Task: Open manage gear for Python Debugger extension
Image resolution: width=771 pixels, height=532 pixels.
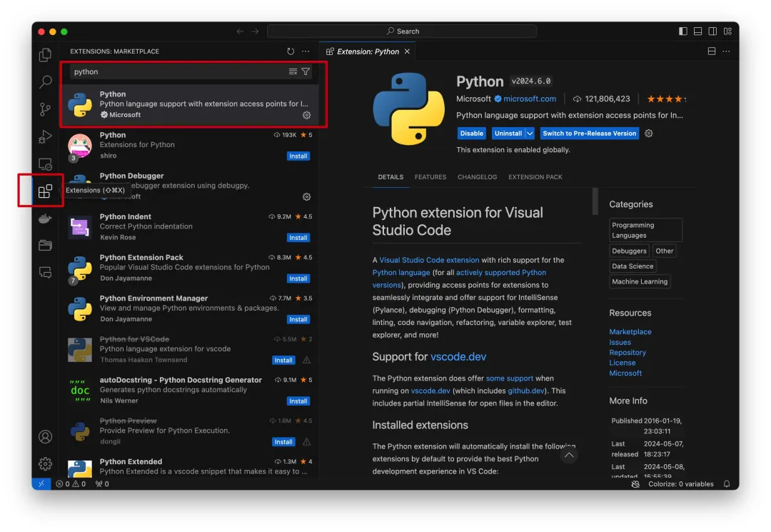Action: click(306, 196)
